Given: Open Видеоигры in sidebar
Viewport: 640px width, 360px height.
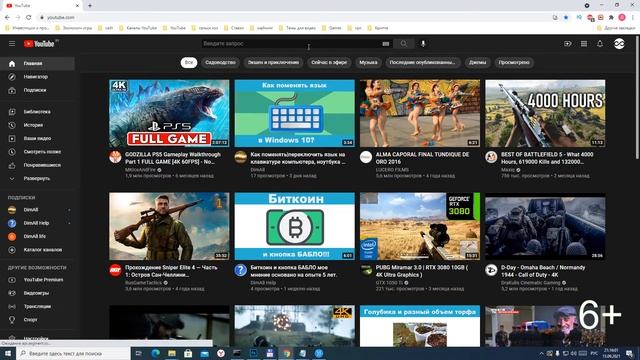Looking at the screenshot, I should [x=37, y=293].
